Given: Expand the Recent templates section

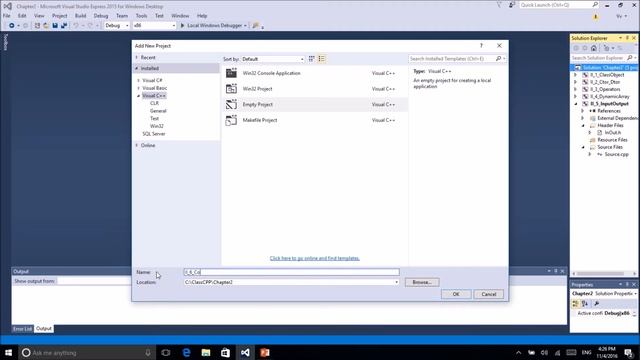Looking at the screenshot, I should click(x=137, y=58).
